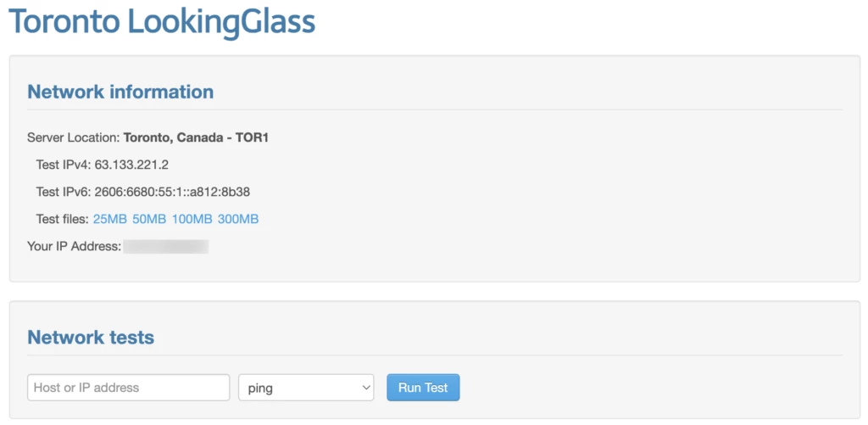The height and width of the screenshot is (425, 868).
Task: Click the 100MB test file link
Action: tap(192, 219)
